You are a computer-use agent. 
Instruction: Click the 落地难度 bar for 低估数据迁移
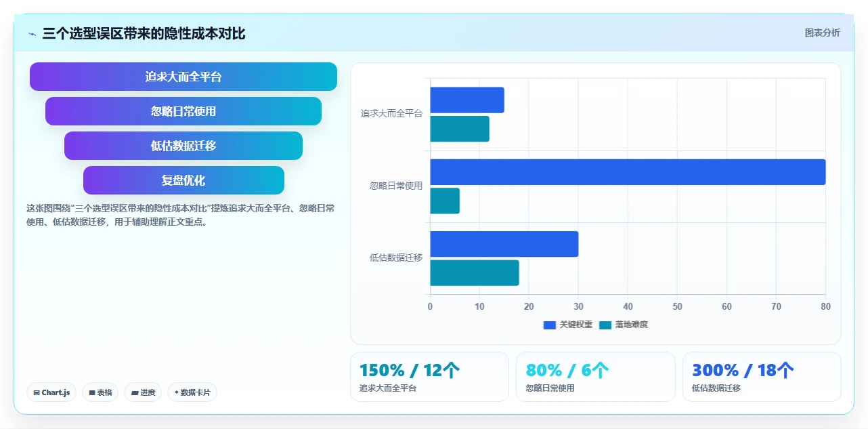click(x=475, y=272)
